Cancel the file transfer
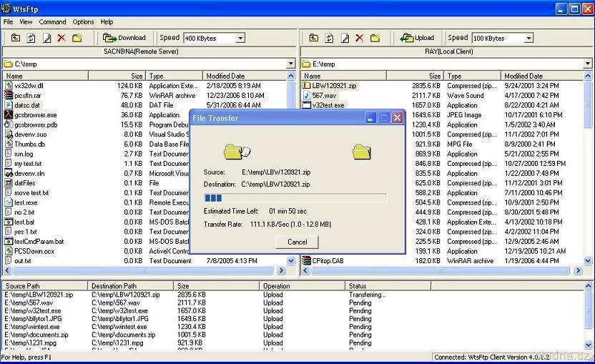The width and height of the screenshot is (595, 364). coord(297,242)
